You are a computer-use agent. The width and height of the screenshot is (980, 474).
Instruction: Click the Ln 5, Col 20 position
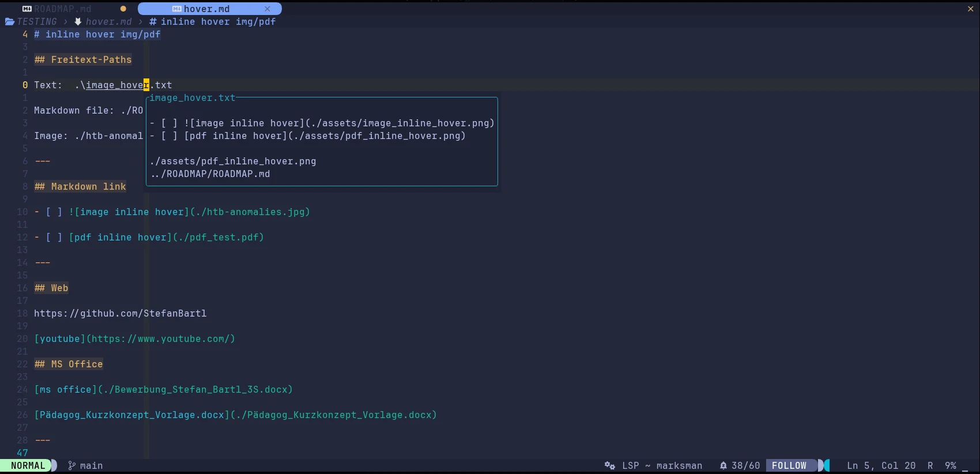[881, 465]
